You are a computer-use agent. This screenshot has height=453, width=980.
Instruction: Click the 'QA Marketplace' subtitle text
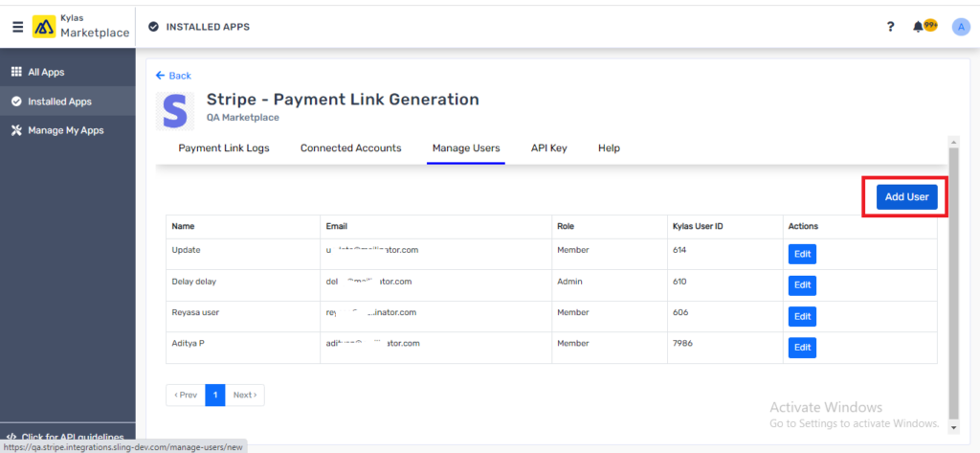242,117
